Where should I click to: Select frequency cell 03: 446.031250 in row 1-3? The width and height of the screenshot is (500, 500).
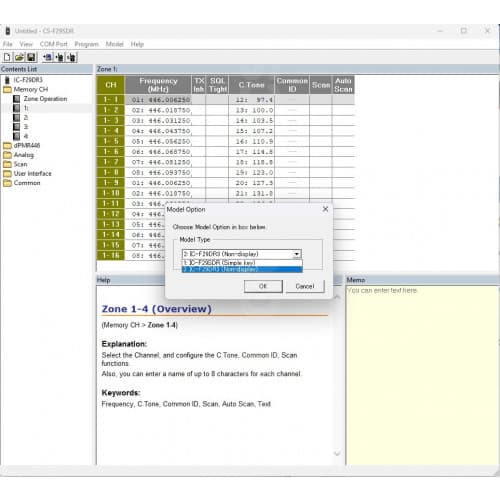click(158, 120)
